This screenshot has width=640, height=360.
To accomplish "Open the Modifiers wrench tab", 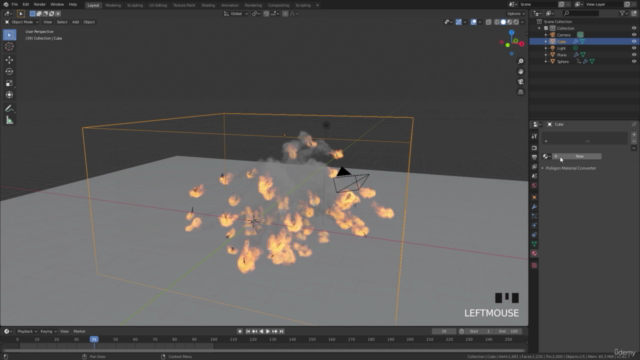I will point(534,207).
